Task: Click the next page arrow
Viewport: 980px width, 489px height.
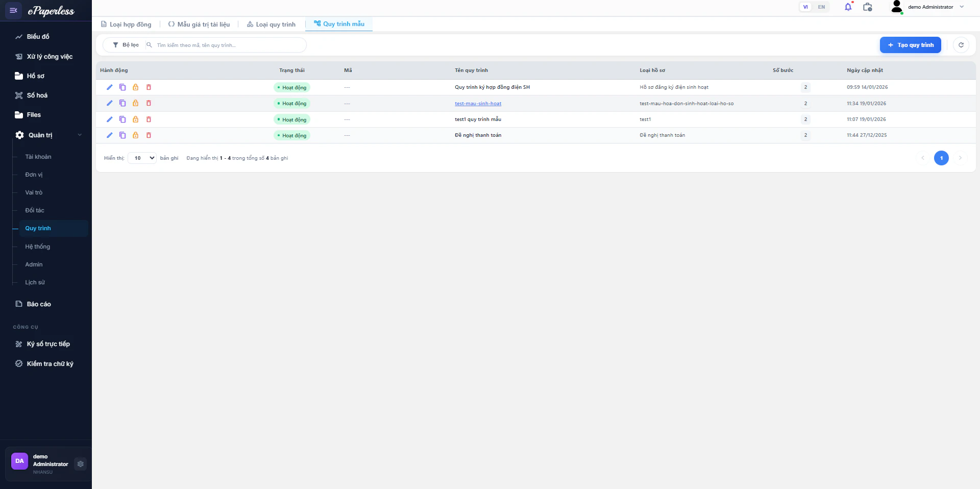Action: (x=960, y=158)
